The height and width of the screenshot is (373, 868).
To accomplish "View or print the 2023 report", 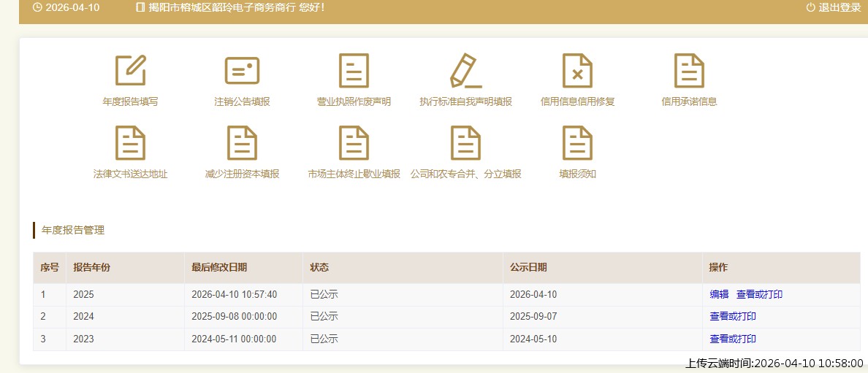I will [732, 339].
